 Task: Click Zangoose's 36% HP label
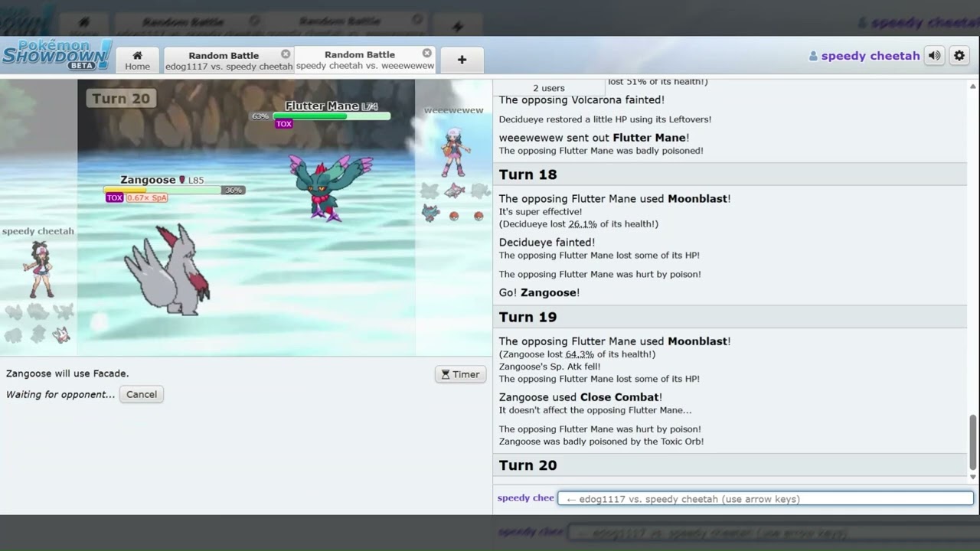(234, 190)
